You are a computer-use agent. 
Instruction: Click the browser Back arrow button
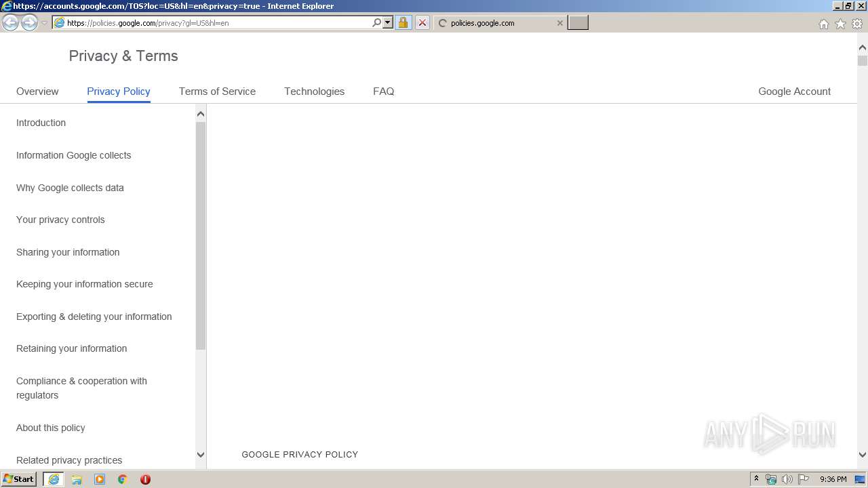click(10, 23)
